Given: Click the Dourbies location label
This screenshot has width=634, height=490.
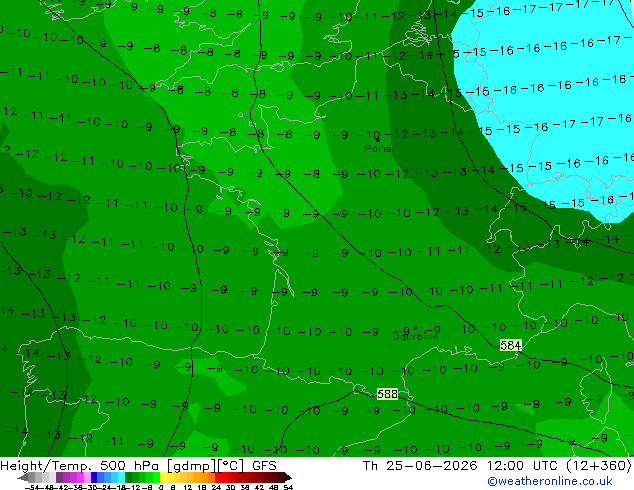Looking at the screenshot, I should point(415,336).
